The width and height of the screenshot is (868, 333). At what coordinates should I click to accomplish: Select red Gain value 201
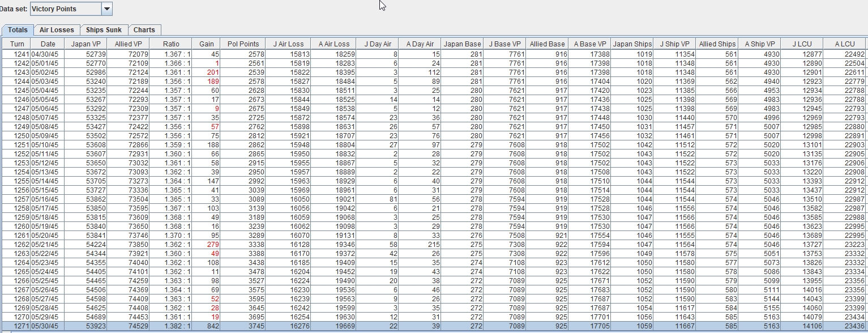point(207,72)
